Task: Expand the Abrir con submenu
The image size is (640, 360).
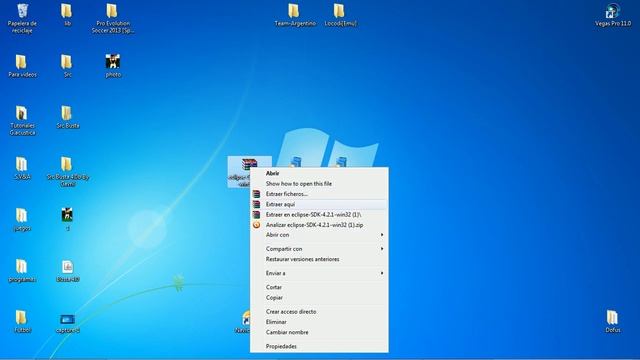Action: 319,235
